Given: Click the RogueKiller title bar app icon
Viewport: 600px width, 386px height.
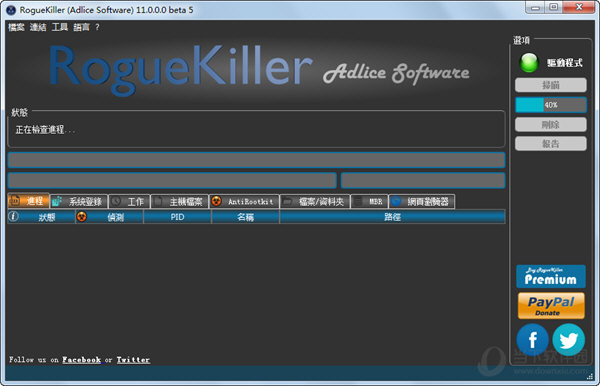Looking at the screenshot, I should [x=11, y=10].
